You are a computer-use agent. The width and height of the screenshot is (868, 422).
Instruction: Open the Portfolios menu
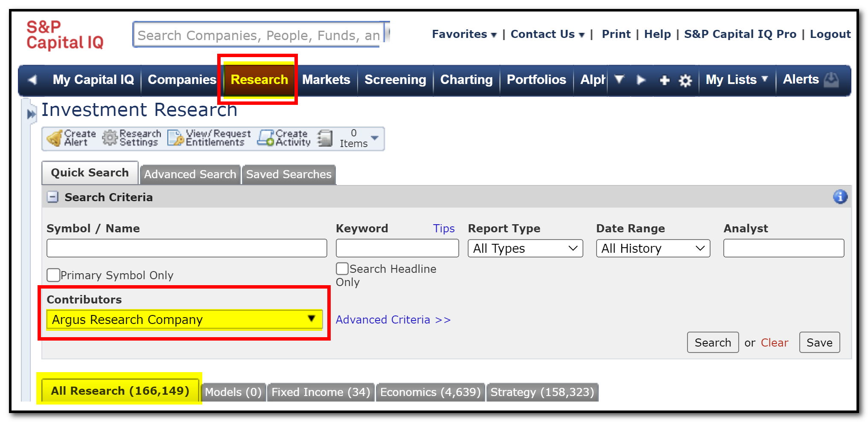click(536, 80)
